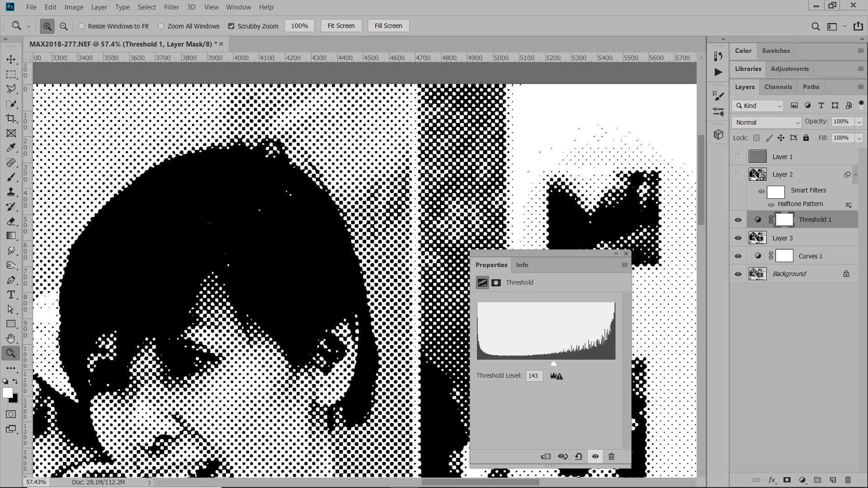This screenshot has height=488, width=868.
Task: Select the Hand tool
Action: pos(11,338)
